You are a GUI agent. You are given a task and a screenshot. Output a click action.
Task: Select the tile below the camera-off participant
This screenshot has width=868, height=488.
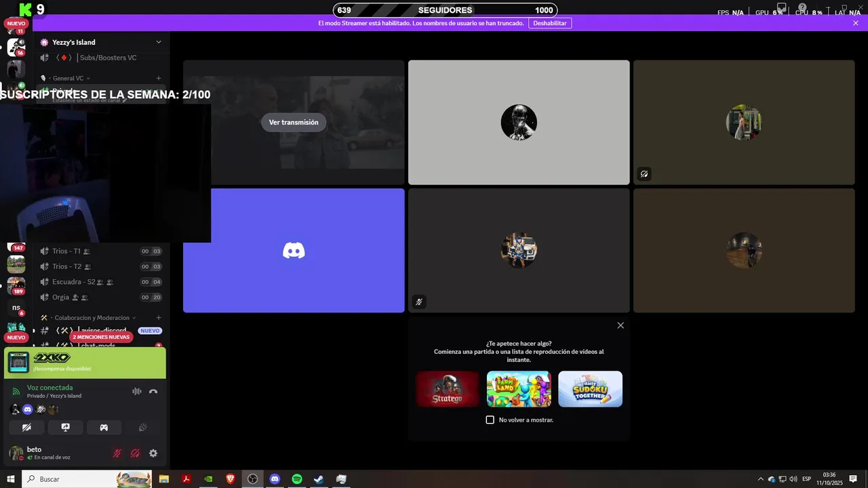pos(744,251)
